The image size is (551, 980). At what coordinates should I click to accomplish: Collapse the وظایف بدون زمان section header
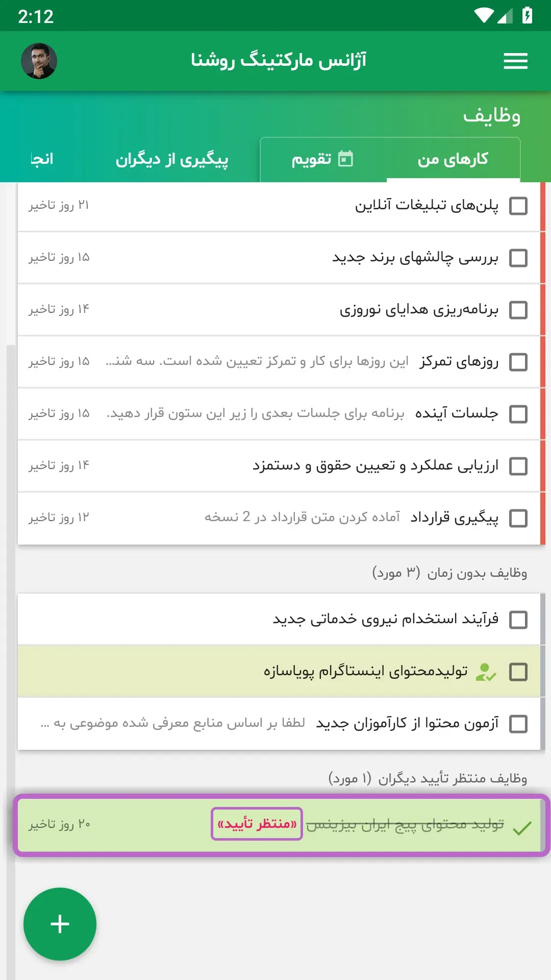coord(449,573)
